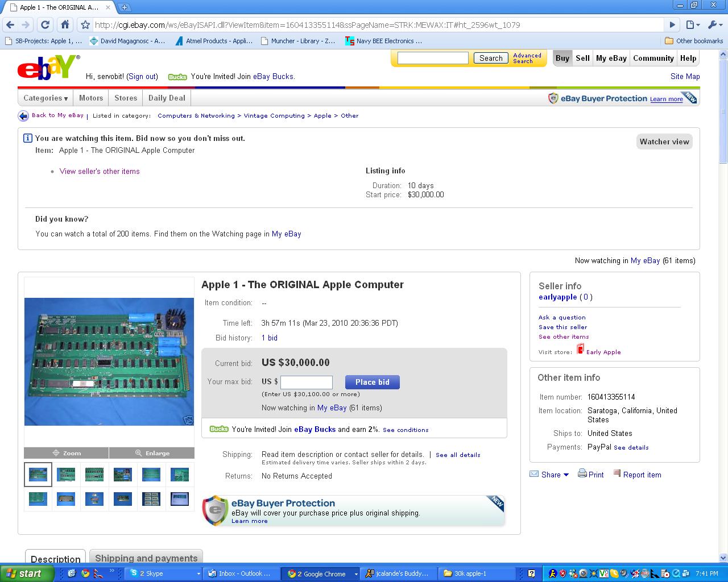This screenshot has width=728, height=582.
Task: Select the Description tab
Action: 56,559
